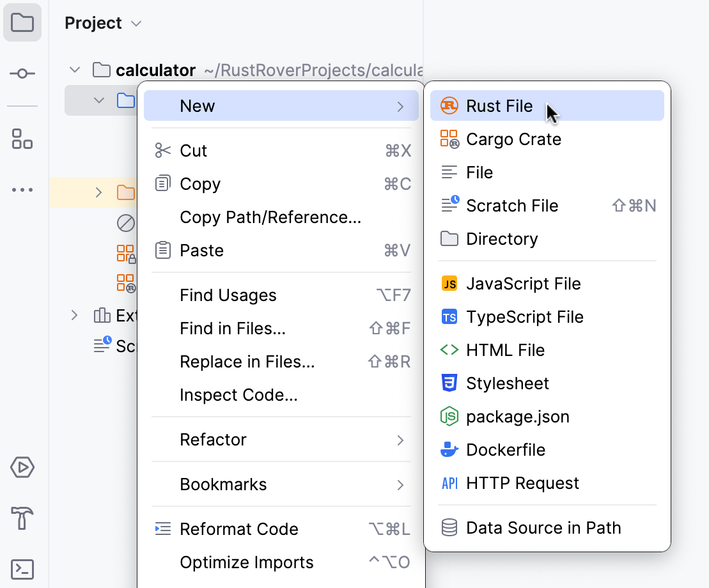Open the Project view dropdown

point(104,23)
